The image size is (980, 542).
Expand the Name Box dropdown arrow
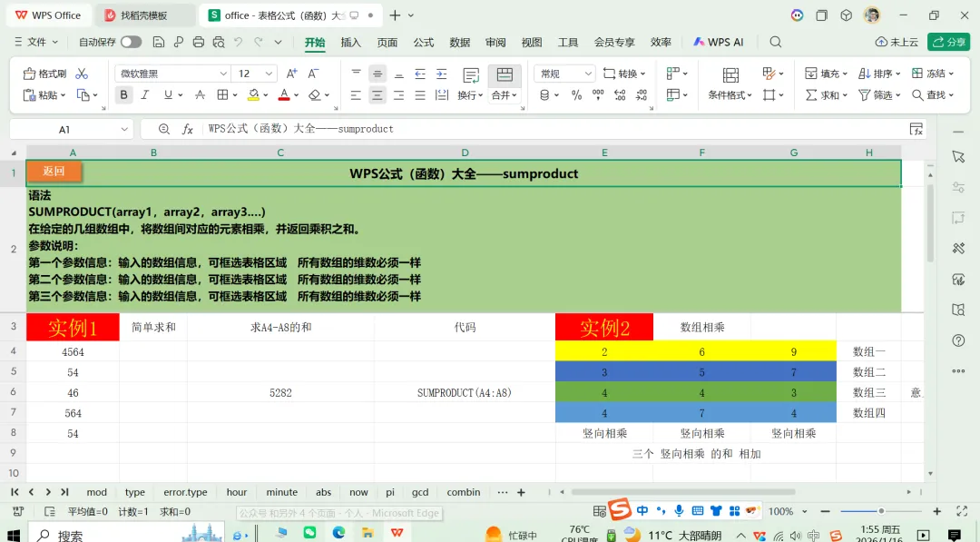(x=124, y=130)
